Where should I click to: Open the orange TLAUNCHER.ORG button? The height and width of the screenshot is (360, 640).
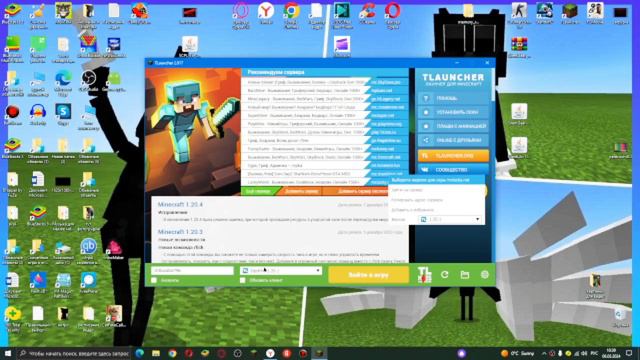pos(453,156)
